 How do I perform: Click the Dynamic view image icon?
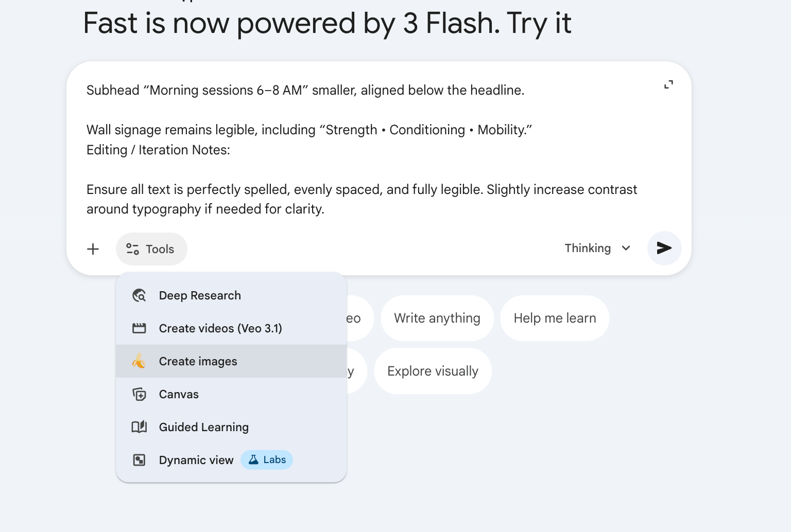click(139, 460)
